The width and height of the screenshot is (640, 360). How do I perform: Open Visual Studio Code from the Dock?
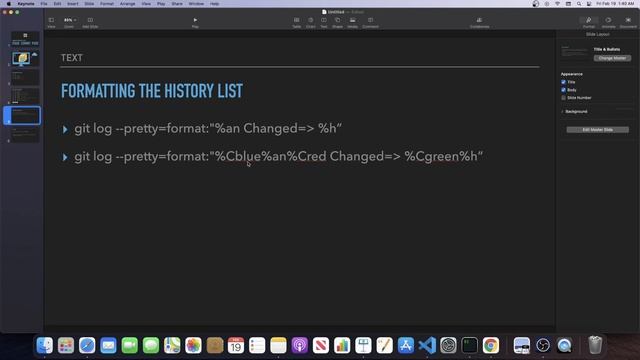coord(427,345)
